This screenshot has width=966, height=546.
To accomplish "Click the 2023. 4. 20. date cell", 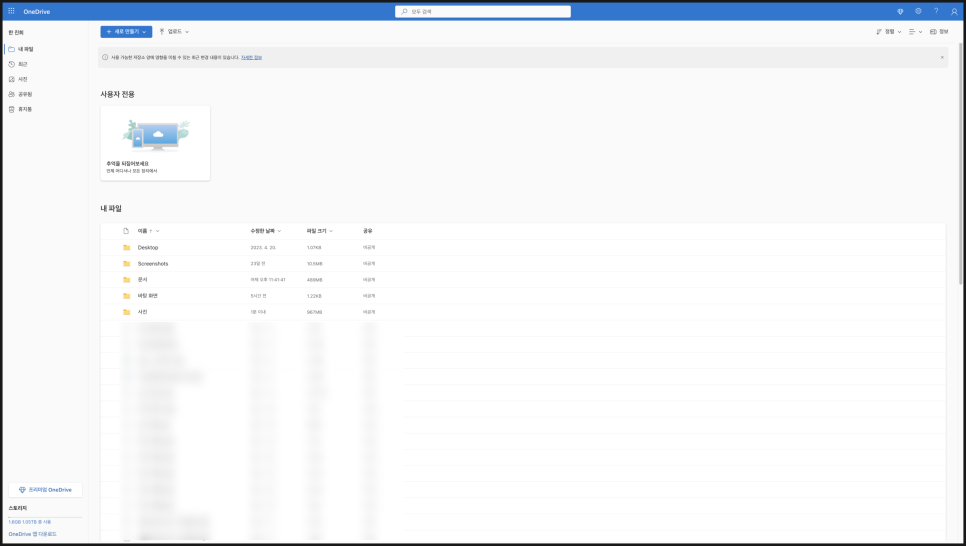I will 263,248.
